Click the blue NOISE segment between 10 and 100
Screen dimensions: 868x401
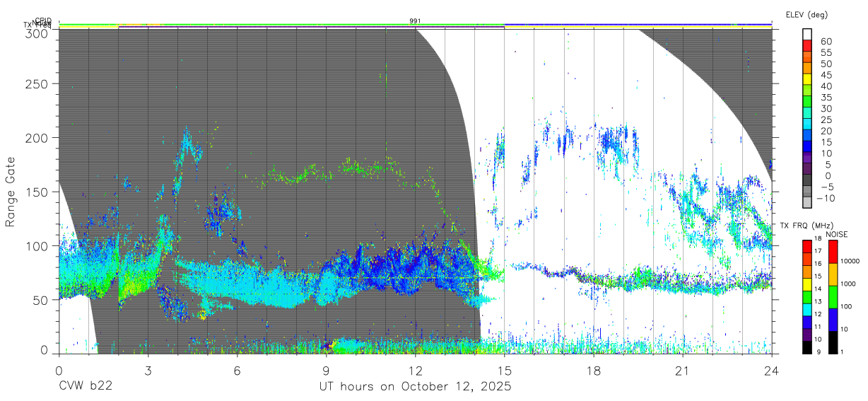click(833, 319)
